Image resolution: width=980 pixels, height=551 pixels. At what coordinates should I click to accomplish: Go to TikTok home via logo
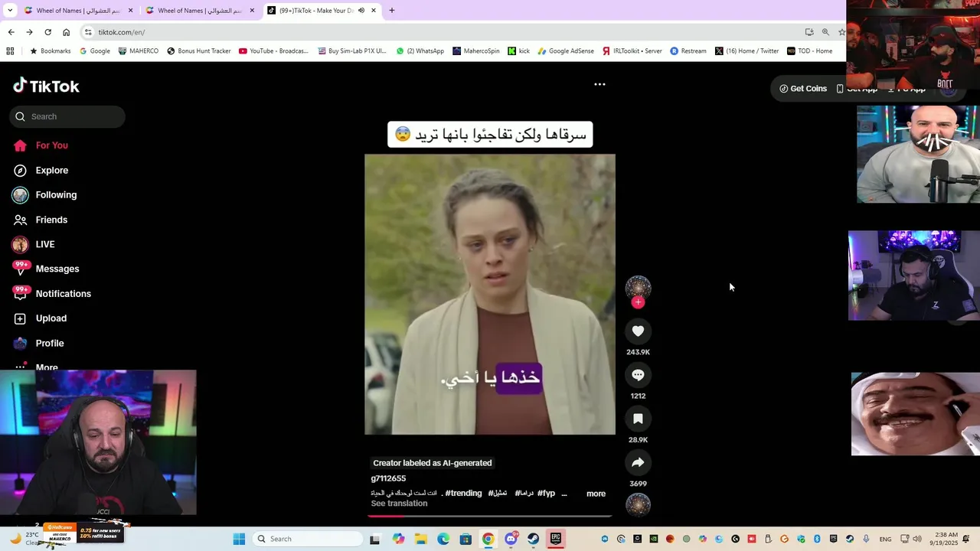coord(46,86)
